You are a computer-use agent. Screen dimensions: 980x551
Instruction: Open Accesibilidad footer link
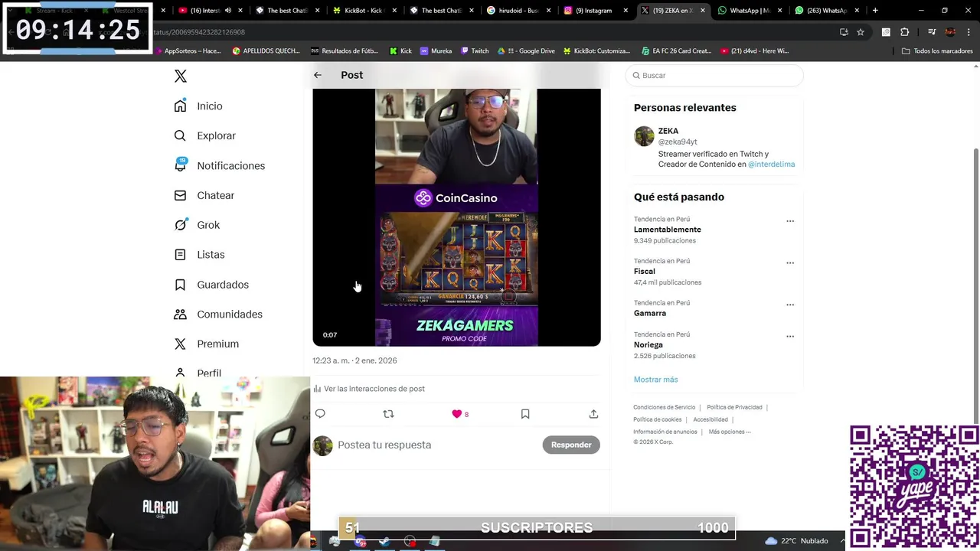point(710,419)
